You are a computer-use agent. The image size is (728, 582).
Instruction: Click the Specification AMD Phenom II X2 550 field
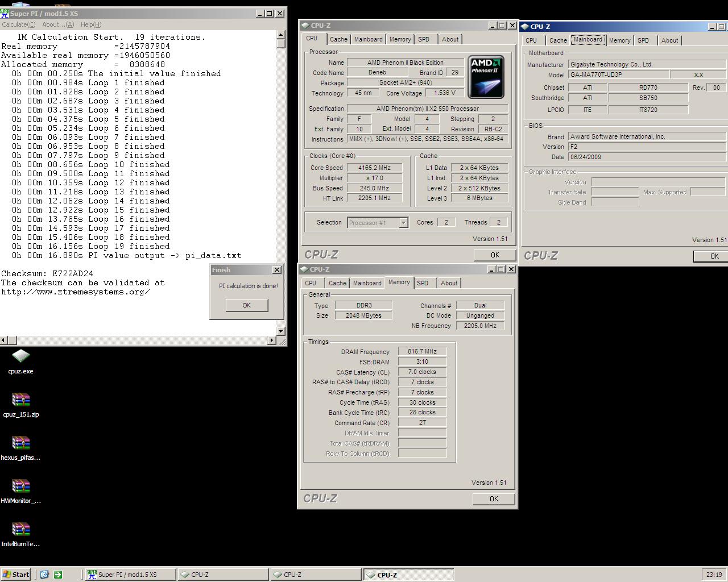tap(427, 109)
